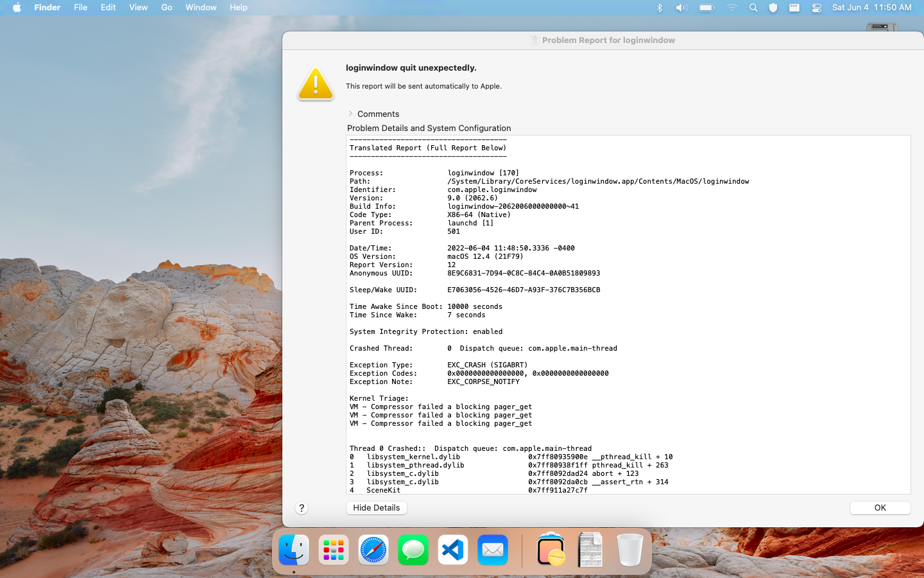The image size is (924, 578).
Task: Click the window-shaped menu bar icon
Action: 794,8
